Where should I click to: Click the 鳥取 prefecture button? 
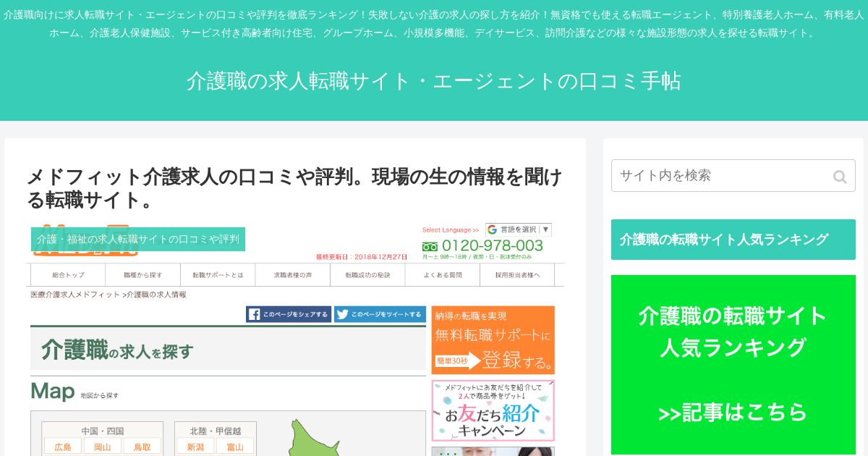[141, 447]
